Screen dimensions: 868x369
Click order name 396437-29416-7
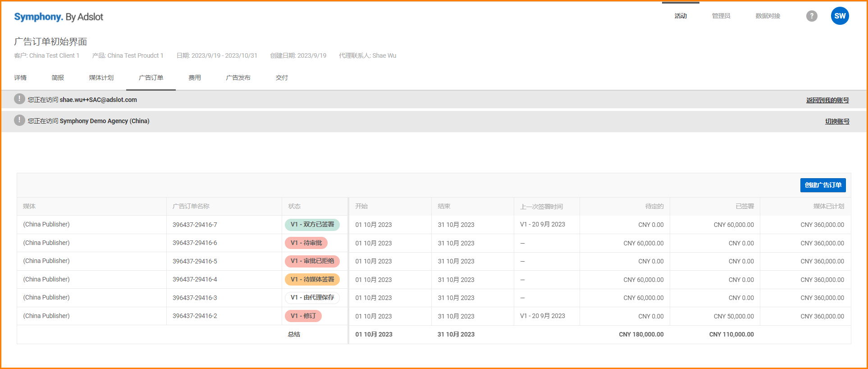click(x=195, y=225)
